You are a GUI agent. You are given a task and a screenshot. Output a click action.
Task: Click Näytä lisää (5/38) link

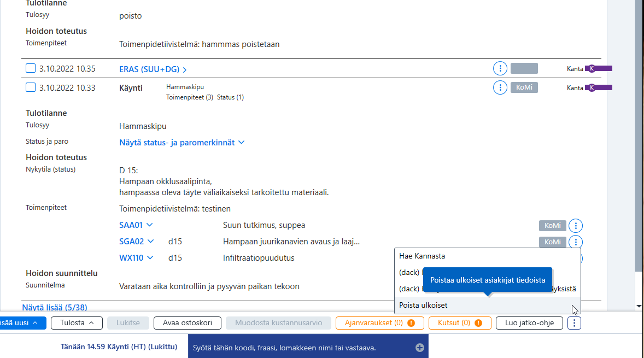click(55, 307)
